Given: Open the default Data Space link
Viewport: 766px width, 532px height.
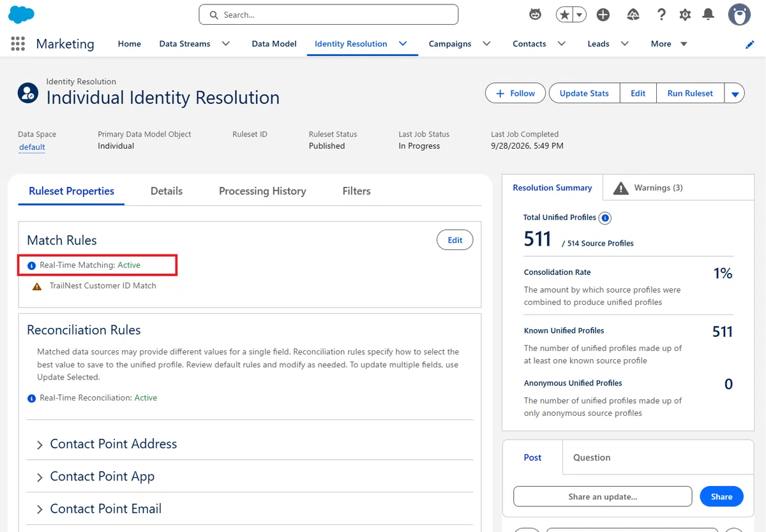Looking at the screenshot, I should click(32, 147).
